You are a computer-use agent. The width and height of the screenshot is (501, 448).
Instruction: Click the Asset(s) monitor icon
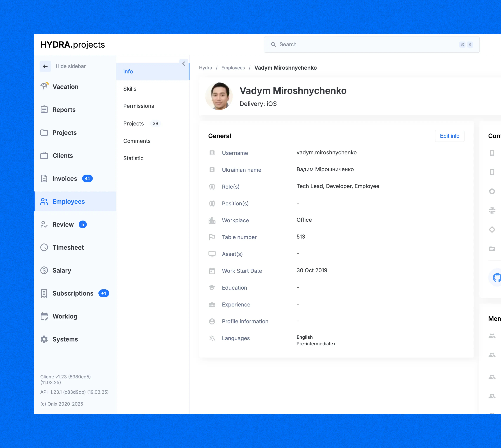click(x=212, y=254)
